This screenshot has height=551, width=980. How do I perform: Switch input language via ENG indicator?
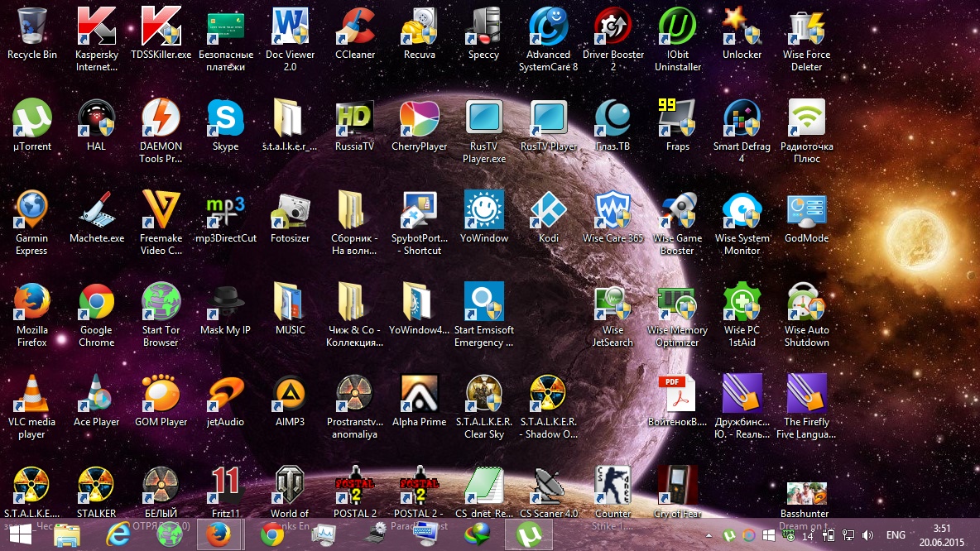(x=896, y=535)
